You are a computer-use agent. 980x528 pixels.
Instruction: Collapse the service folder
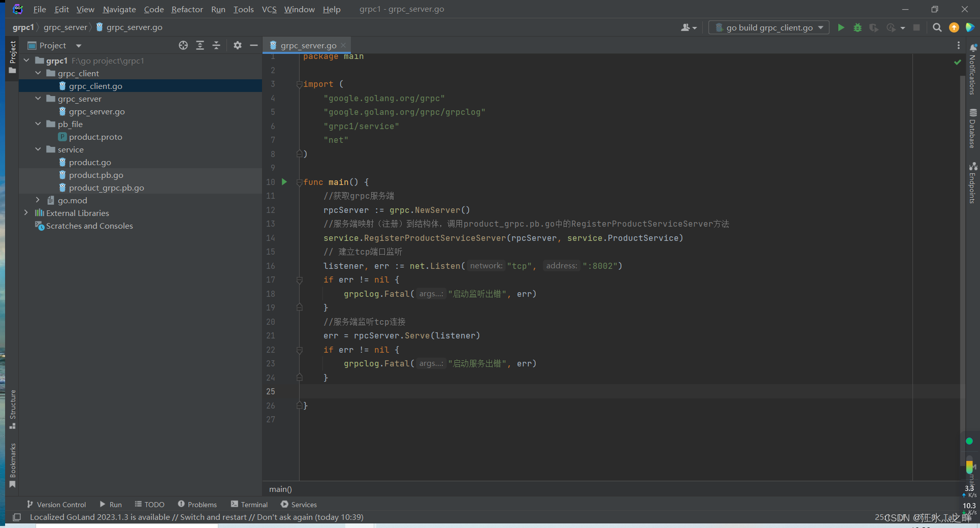click(x=38, y=149)
